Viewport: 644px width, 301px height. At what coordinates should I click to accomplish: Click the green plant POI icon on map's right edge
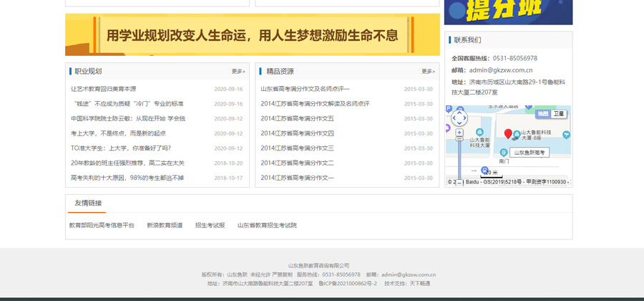click(x=567, y=135)
